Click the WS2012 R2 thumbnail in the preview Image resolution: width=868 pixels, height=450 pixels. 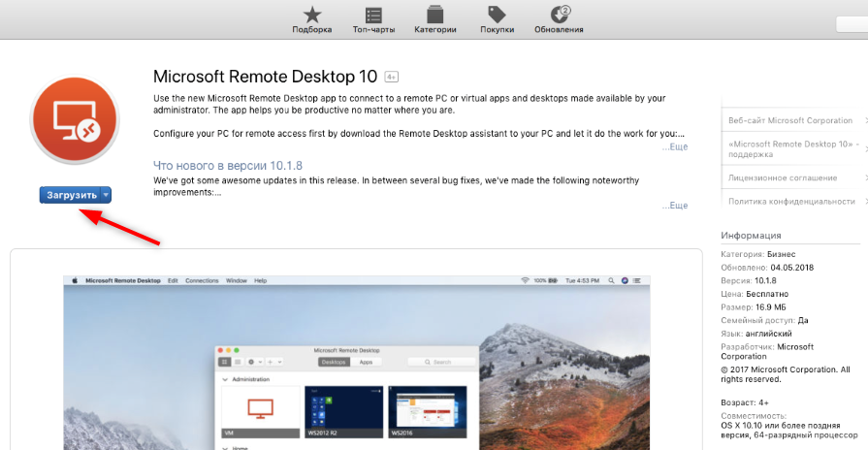[x=343, y=412]
